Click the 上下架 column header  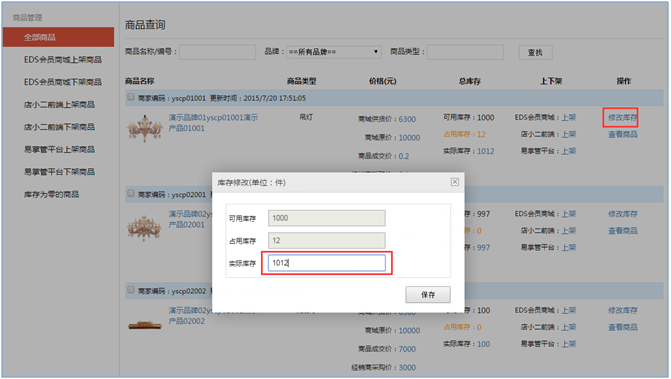(551, 81)
